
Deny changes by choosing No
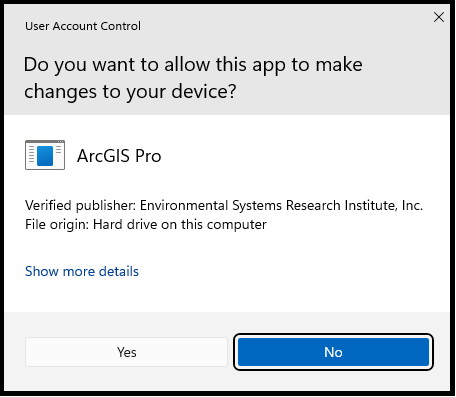pos(333,352)
